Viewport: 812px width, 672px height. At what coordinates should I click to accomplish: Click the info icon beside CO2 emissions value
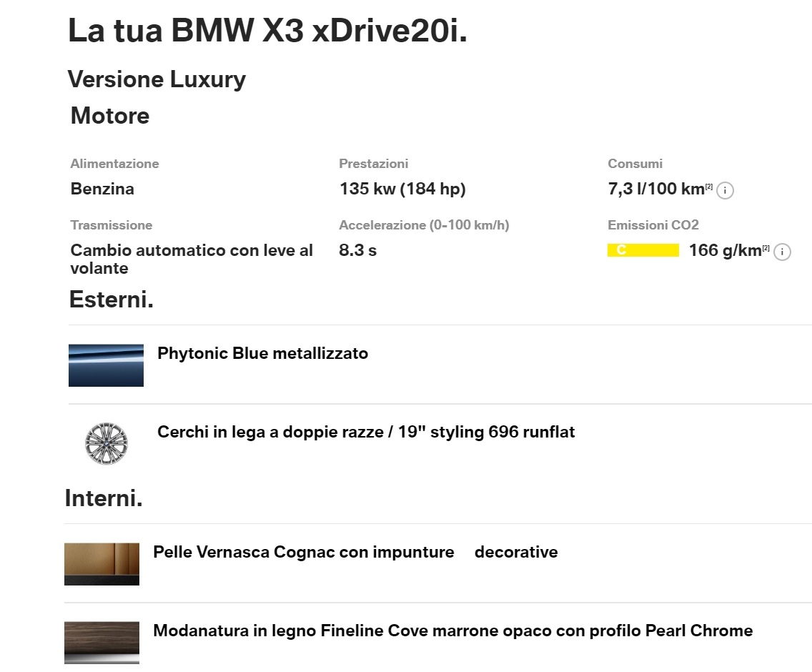coord(783,252)
